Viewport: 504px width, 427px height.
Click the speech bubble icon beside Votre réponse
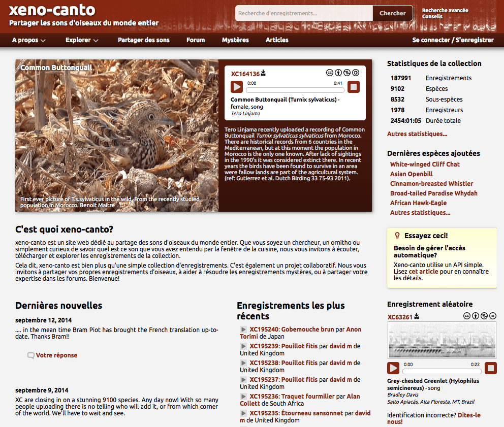coord(31,355)
